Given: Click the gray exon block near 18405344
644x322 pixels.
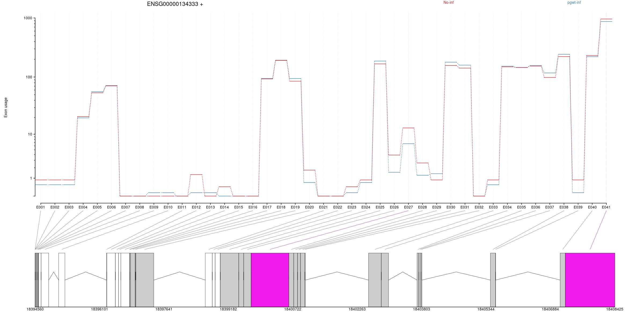Looking at the screenshot, I should [493, 280].
